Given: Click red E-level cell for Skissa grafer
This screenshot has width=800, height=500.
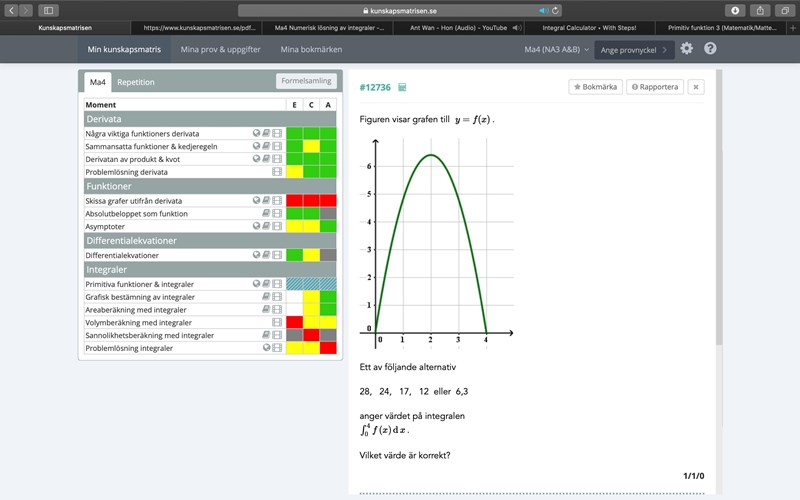Looking at the screenshot, I should pyautogui.click(x=294, y=200).
